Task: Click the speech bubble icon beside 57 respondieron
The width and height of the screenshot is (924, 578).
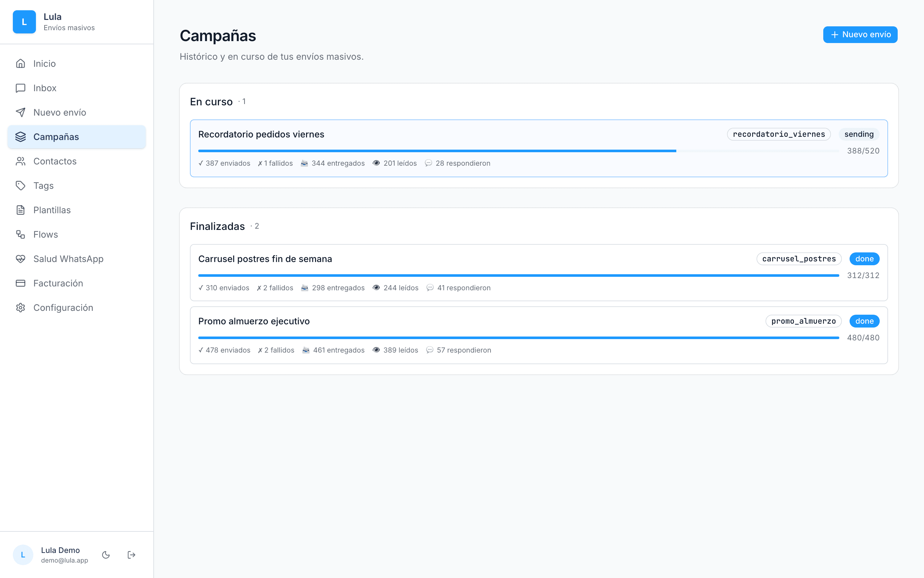Action: pos(430,350)
